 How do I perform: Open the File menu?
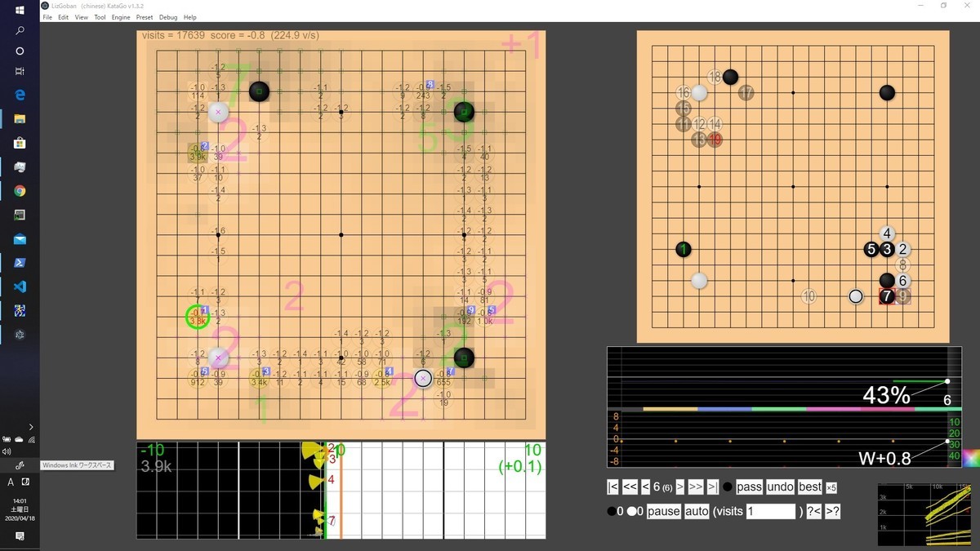[x=47, y=17]
